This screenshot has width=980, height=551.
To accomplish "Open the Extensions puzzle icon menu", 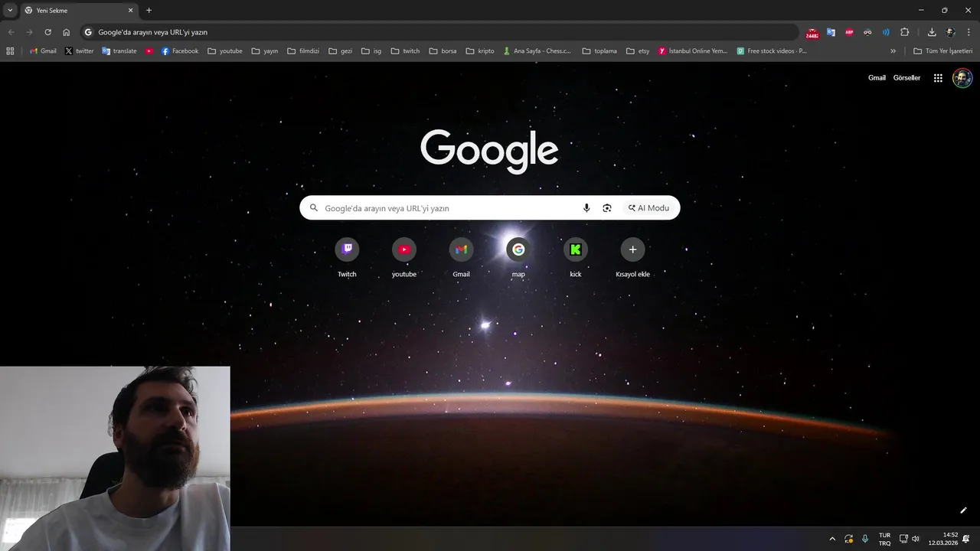I will (x=904, y=32).
